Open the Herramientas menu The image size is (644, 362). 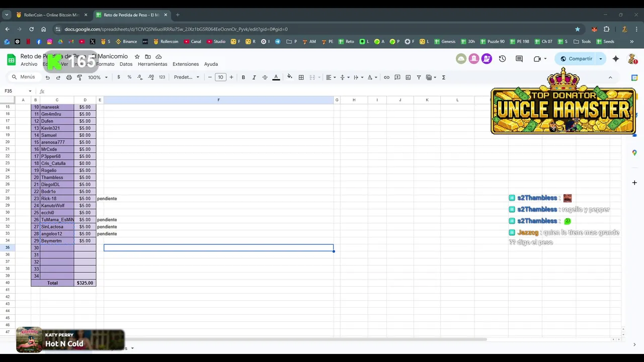tap(152, 64)
